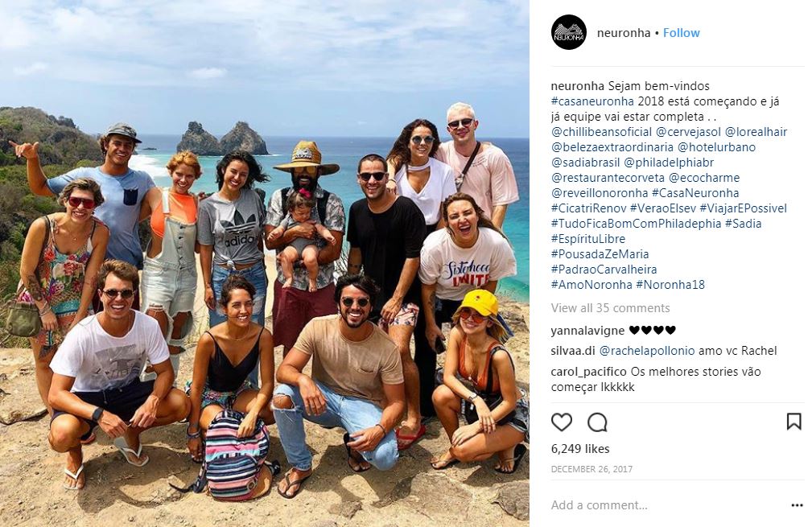Viewport: 812px width, 527px height.
Task: Open the December 26, 2017 timestamp
Action: coord(591,469)
